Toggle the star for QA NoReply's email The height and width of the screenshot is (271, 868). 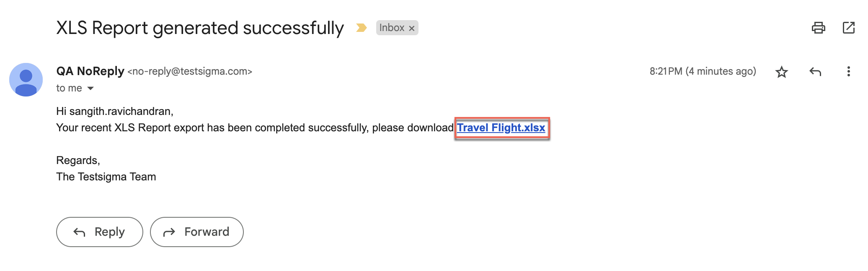782,72
